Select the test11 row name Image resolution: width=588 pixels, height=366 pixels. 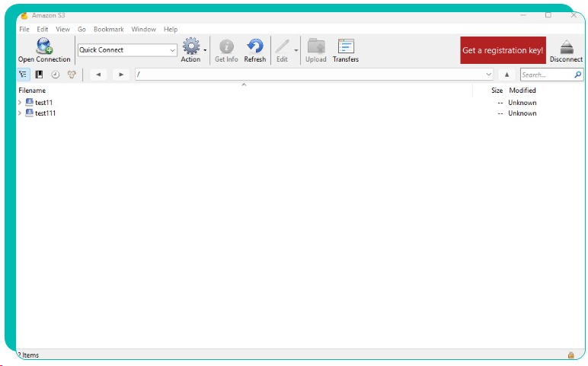click(44, 102)
